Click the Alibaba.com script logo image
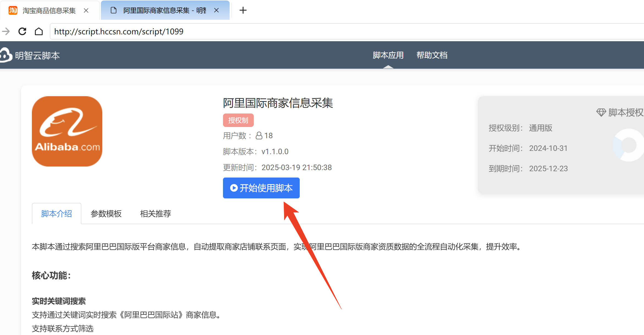 point(67,131)
